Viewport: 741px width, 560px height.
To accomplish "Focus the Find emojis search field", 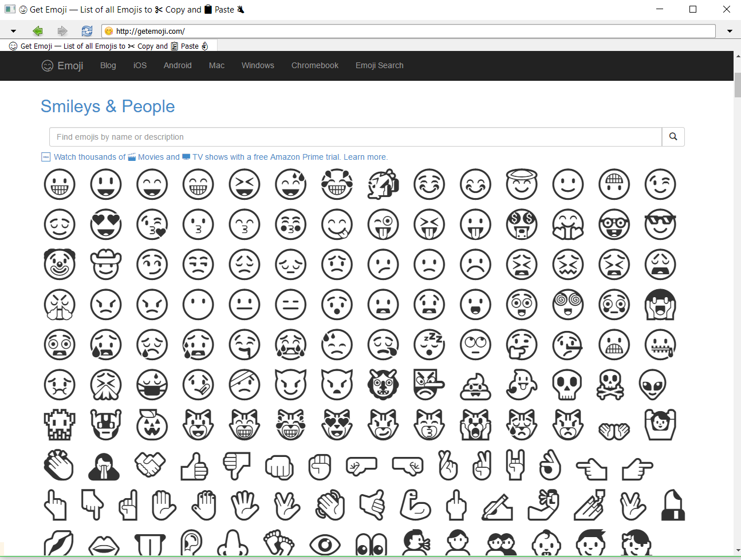I will 355,137.
